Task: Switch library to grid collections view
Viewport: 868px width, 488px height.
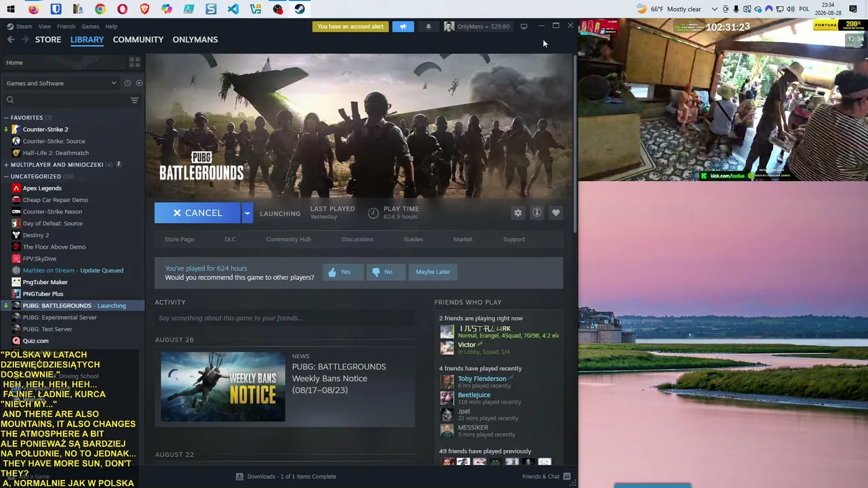Action: point(134,62)
